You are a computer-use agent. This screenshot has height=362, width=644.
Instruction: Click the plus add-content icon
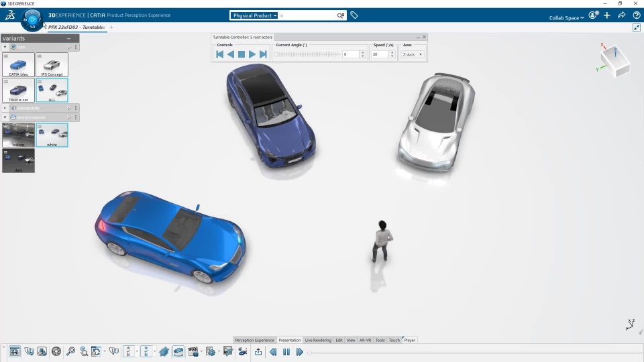click(607, 15)
